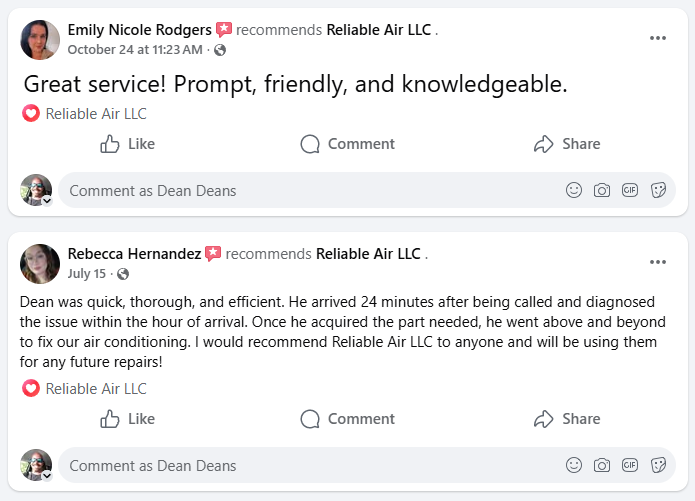Open three-dot options on Rebecca's post

click(x=657, y=262)
